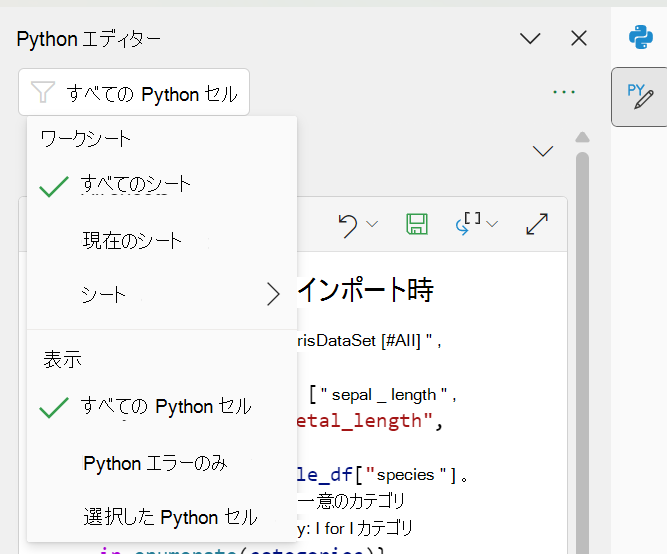Click the "sepal _ length" code text

(x=384, y=394)
